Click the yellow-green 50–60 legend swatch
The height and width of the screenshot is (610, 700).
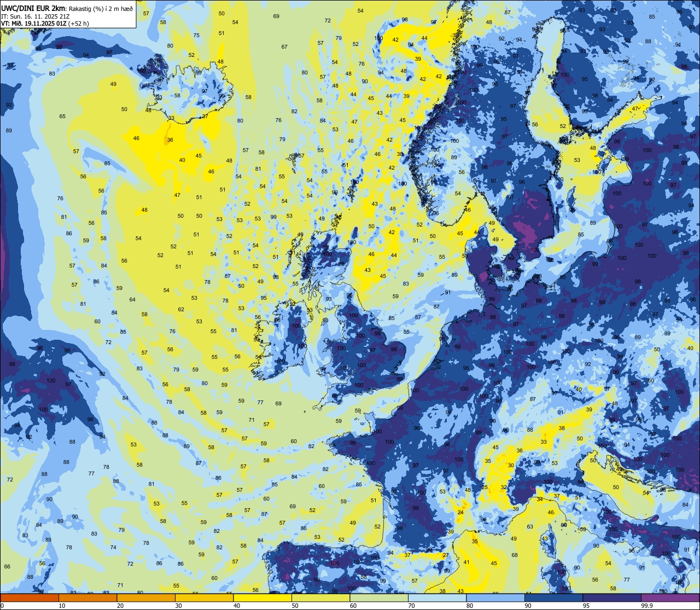(320, 598)
